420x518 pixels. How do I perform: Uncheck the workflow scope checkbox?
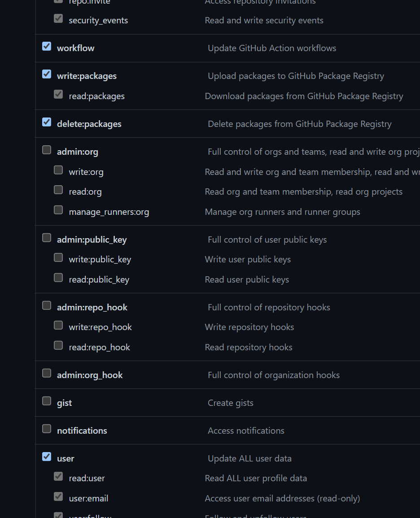coord(47,46)
